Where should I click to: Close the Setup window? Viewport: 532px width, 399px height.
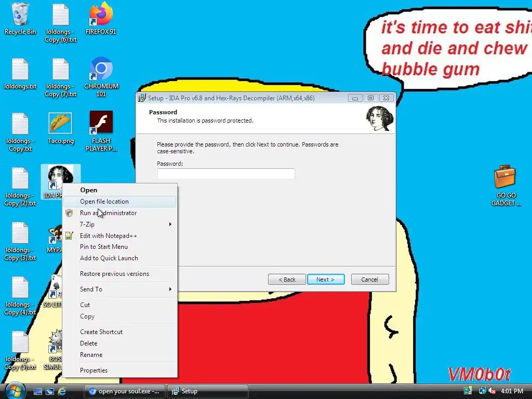point(386,98)
